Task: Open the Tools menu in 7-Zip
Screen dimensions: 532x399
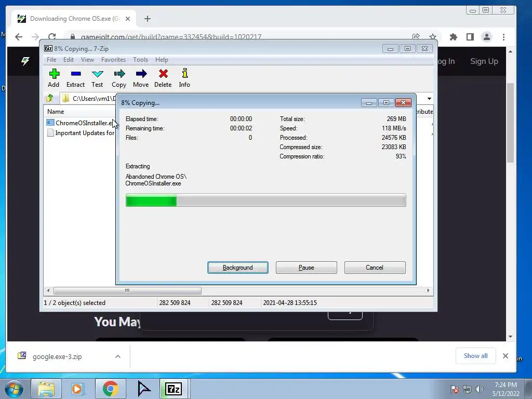Action: pos(140,60)
